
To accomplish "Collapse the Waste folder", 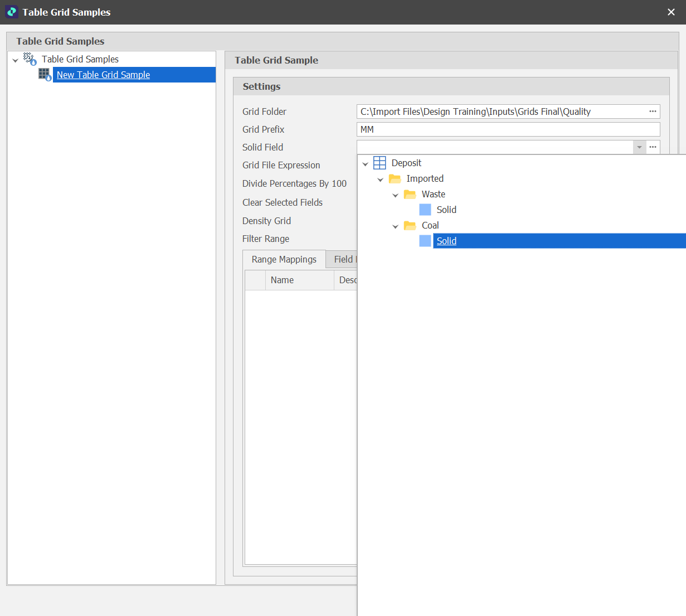I will pyautogui.click(x=396, y=195).
